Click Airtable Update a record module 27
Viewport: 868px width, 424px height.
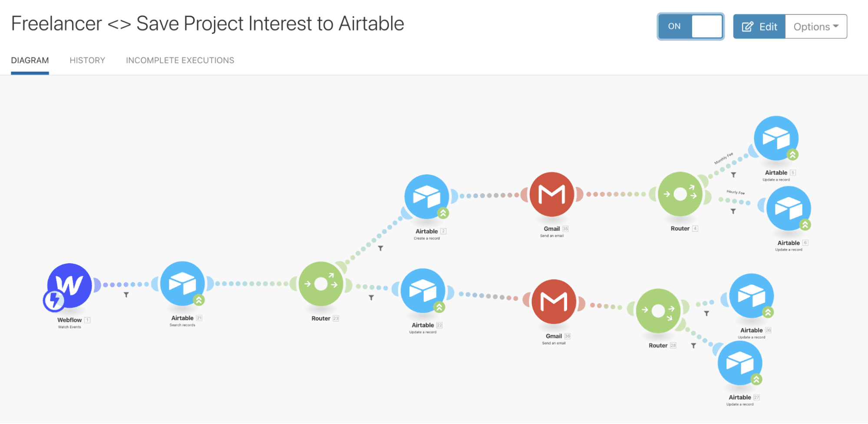(x=740, y=363)
